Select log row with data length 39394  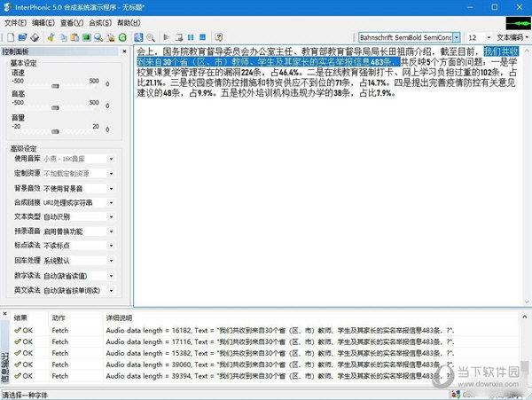click(264, 376)
